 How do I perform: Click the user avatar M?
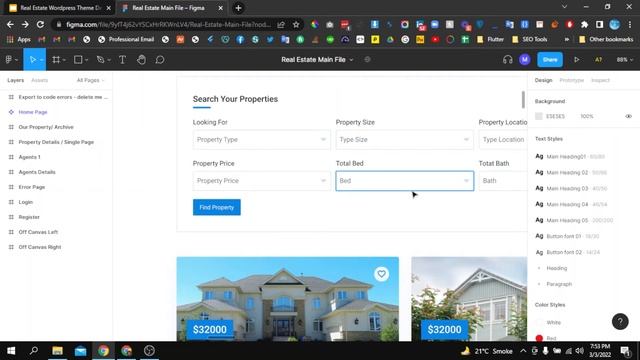coord(524,60)
